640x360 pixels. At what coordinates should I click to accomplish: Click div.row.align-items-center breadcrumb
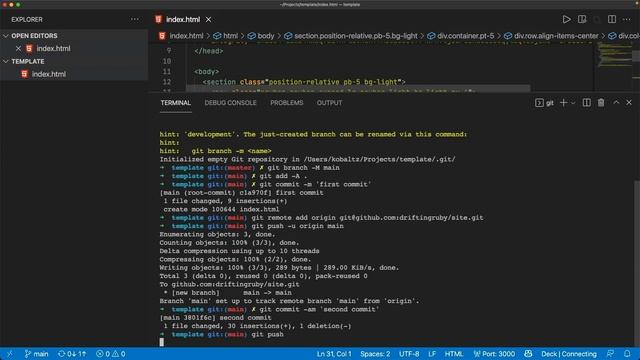pos(556,36)
